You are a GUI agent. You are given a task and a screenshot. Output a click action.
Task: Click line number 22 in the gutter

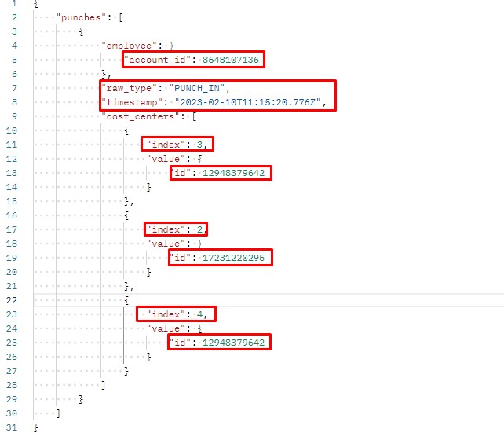coord(13,300)
